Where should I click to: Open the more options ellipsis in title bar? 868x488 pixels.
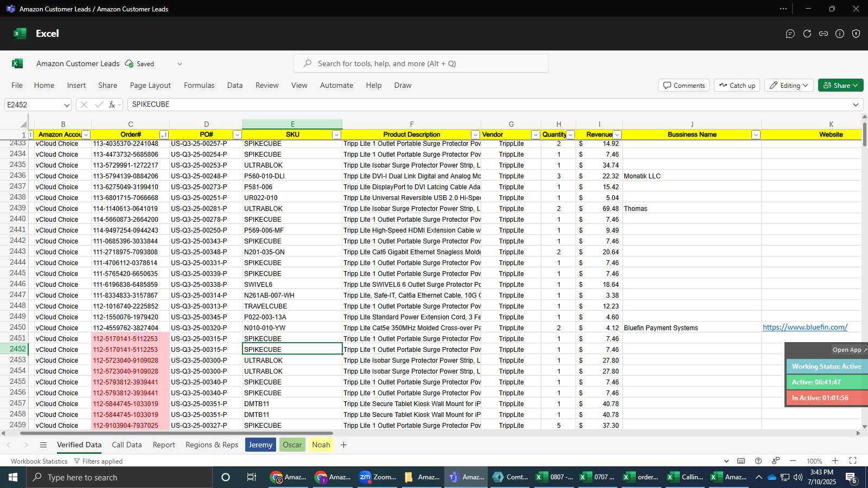click(x=783, y=9)
